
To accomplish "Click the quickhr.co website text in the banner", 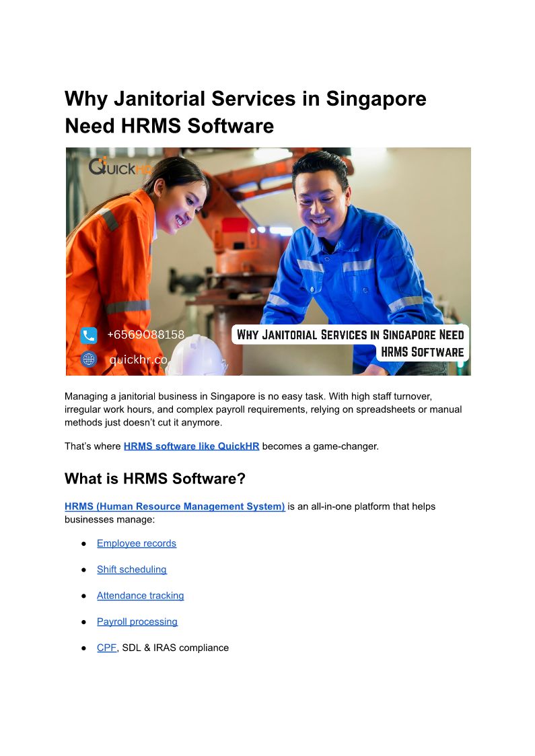I will coord(138,360).
